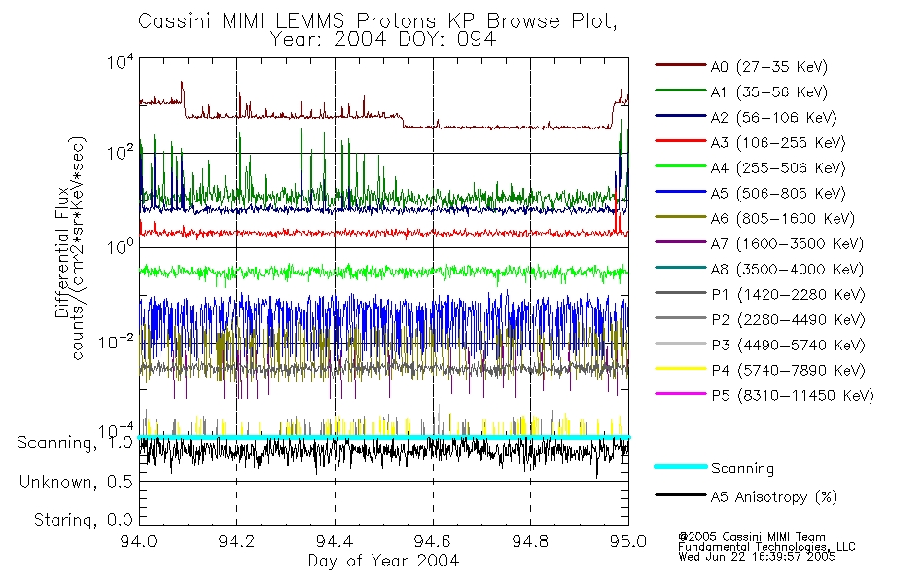Screen dimensions: 924x584
Task: Click the A5 Anisotropy (%) legend text
Action: tap(774, 497)
